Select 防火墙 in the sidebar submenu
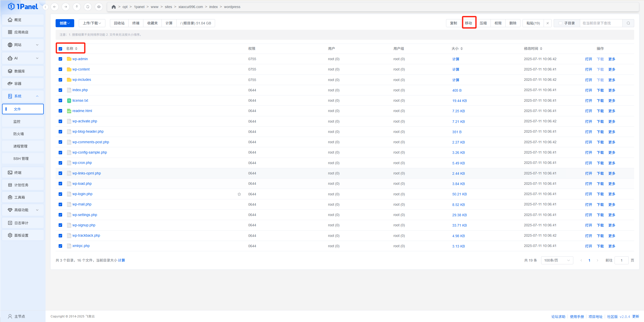644x322 pixels. coord(19,134)
